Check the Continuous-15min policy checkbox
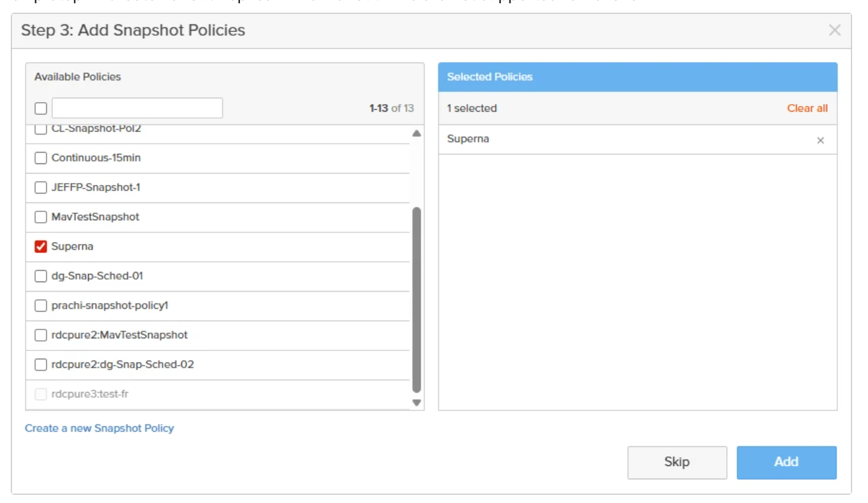Image resolution: width=868 pixels, height=503 pixels. [41, 158]
